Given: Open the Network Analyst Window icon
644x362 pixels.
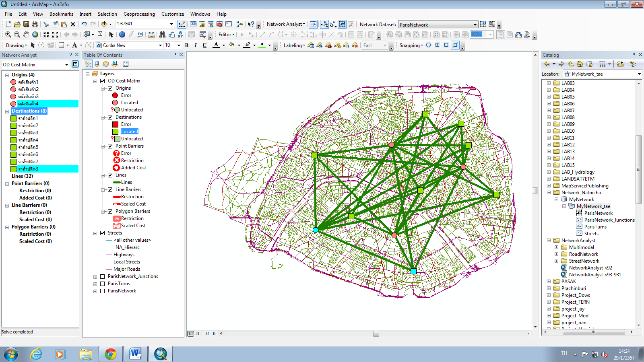Looking at the screenshot, I should pyautogui.click(x=313, y=24).
